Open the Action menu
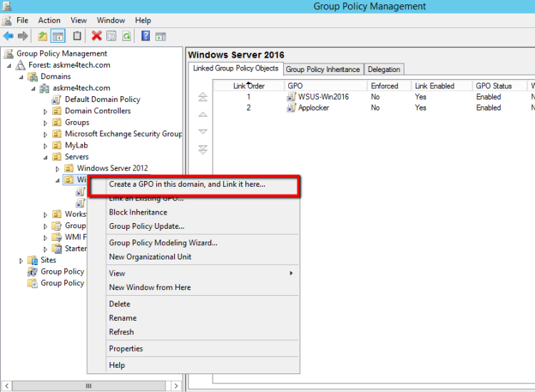535x392 pixels. pos(49,21)
